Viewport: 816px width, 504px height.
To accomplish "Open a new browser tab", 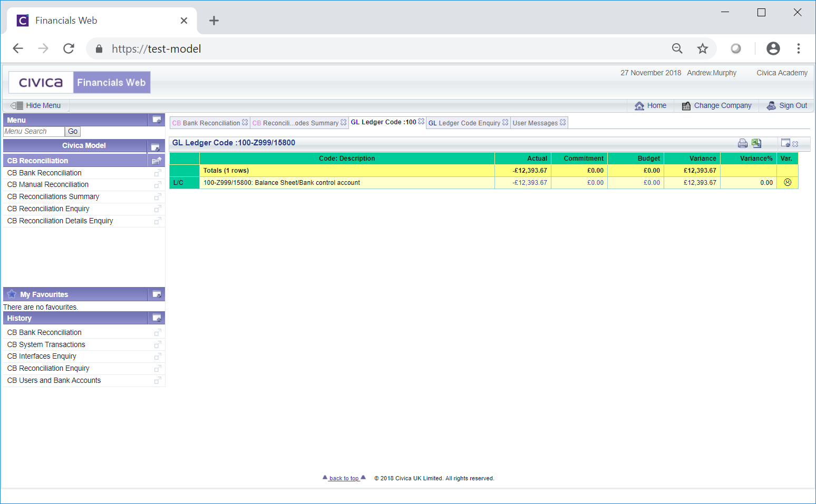I will pyautogui.click(x=213, y=21).
